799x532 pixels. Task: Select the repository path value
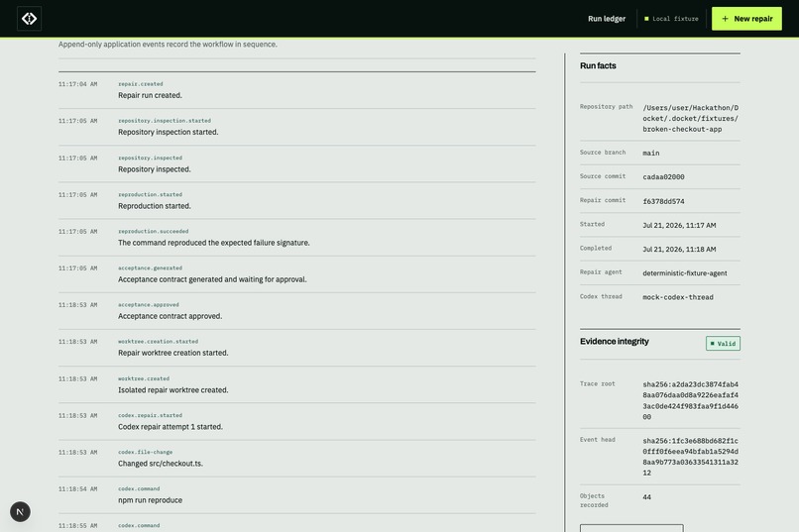691,118
